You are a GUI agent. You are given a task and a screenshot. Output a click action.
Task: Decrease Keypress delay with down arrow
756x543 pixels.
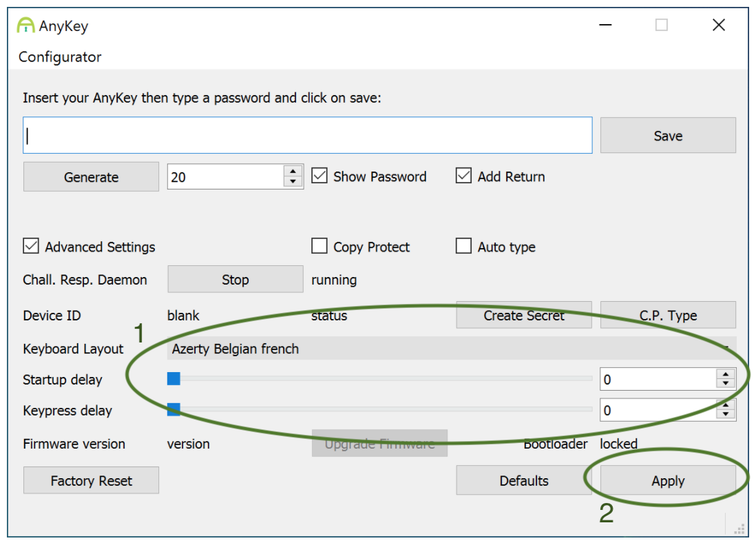pos(726,415)
